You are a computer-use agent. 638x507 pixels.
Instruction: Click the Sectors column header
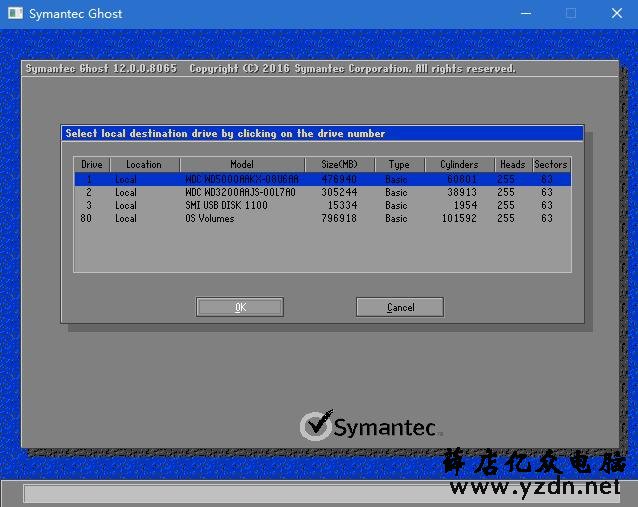pos(551,164)
